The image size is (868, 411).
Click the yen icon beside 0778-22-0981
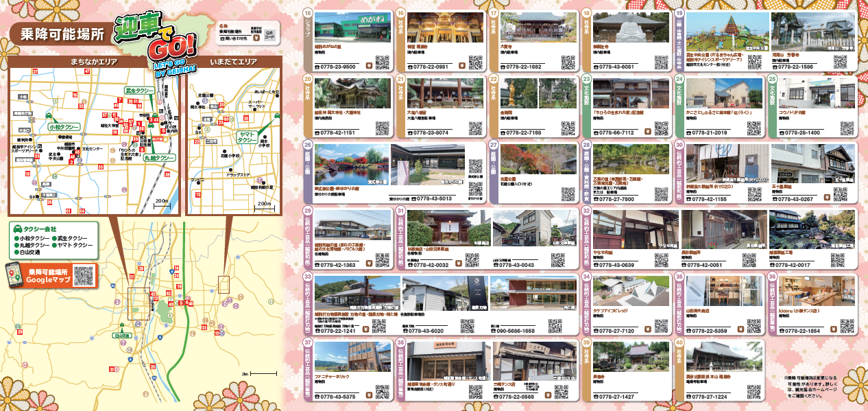pos(462,67)
